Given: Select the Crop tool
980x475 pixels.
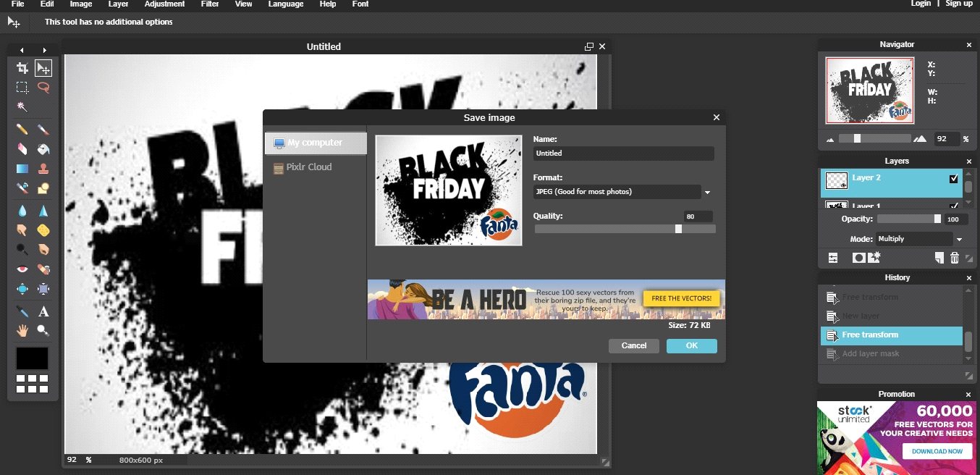Looking at the screenshot, I should coord(22,68).
